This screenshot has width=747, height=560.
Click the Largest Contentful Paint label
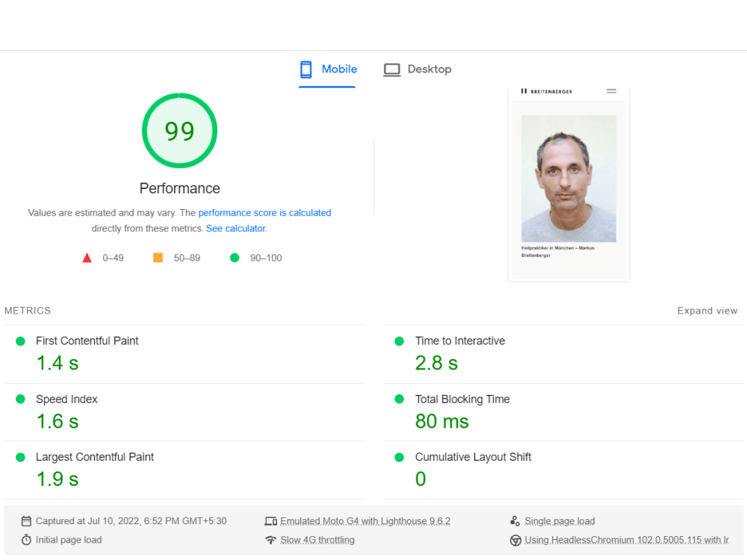pyautogui.click(x=95, y=457)
